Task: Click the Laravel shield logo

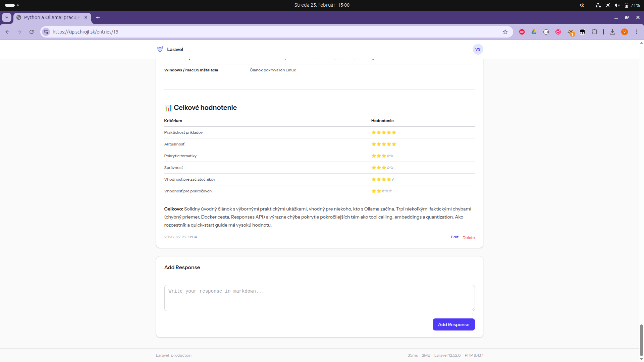Action: (x=160, y=49)
